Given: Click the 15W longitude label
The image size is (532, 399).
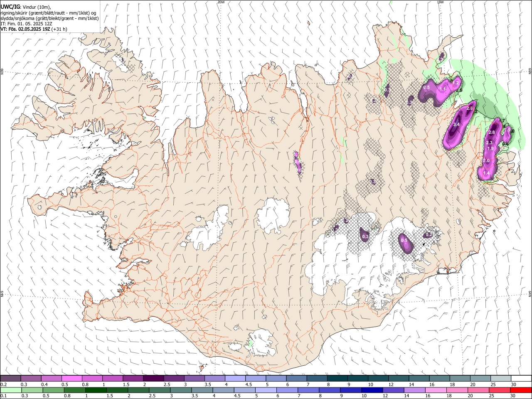Looking at the screenshot, I should tap(441, 2).
